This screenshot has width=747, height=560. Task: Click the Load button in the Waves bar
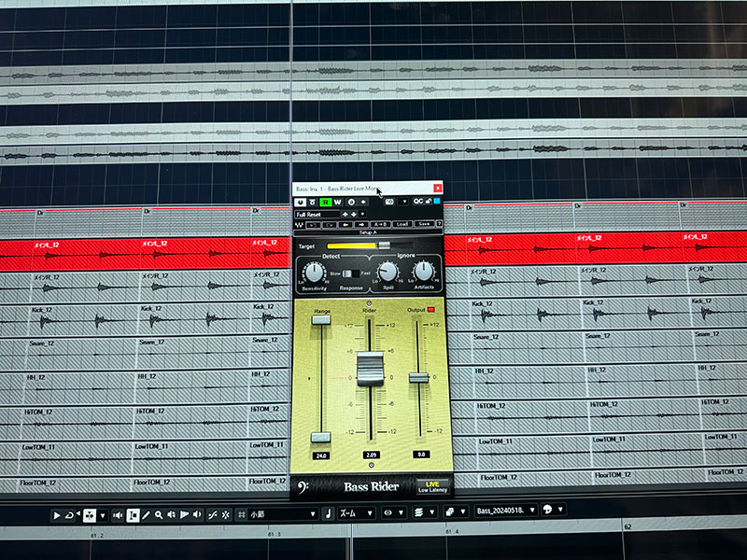click(402, 224)
